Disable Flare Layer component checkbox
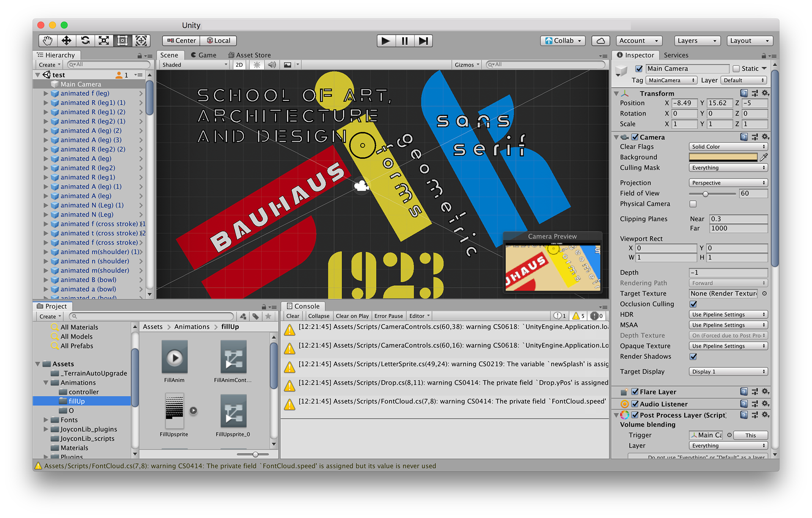Screen dimensions: 812x518 coord(635,392)
